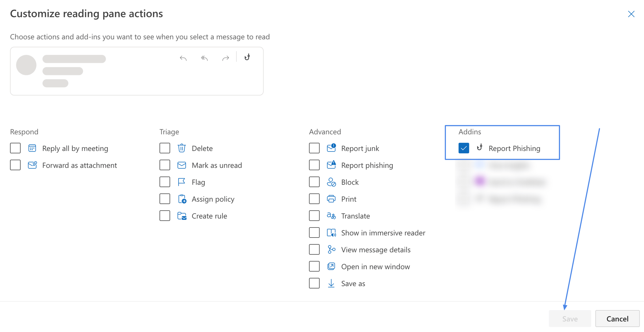
Task: Click the reply-all icon in the preview toolbar
Action: [204, 58]
